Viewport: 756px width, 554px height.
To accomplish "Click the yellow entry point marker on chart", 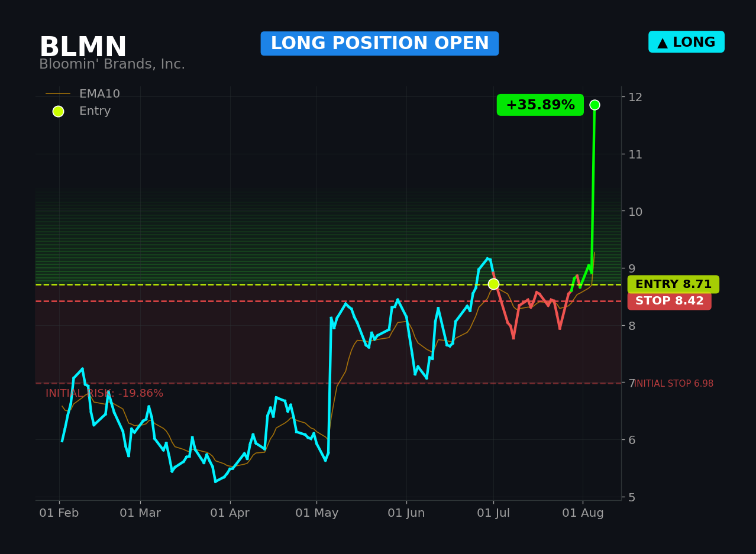I will [493, 284].
